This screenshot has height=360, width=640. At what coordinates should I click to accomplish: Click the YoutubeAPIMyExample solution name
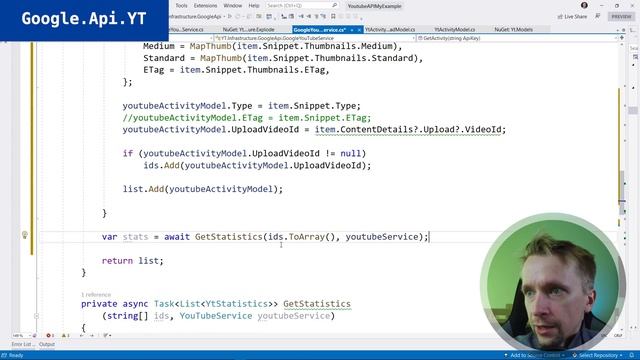click(x=374, y=6)
